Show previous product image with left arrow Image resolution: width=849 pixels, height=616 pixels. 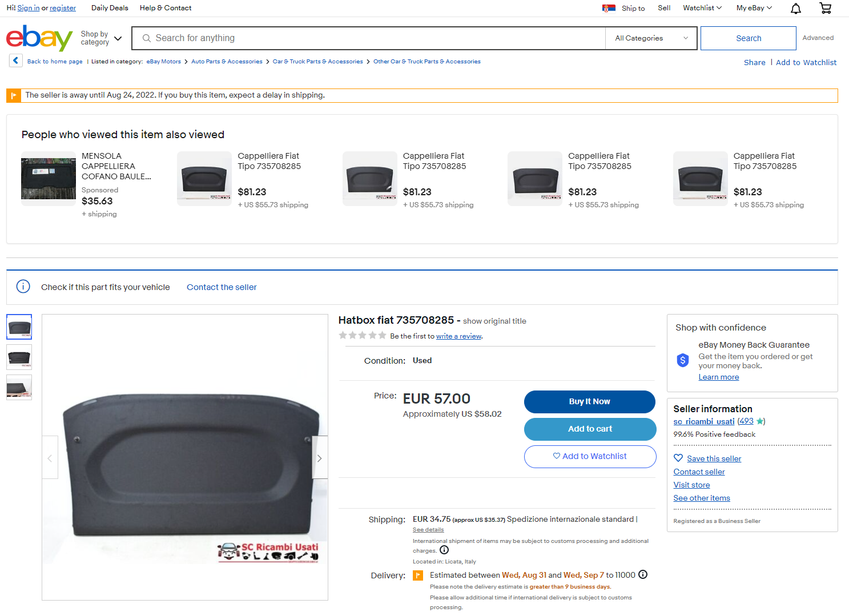pyautogui.click(x=50, y=457)
